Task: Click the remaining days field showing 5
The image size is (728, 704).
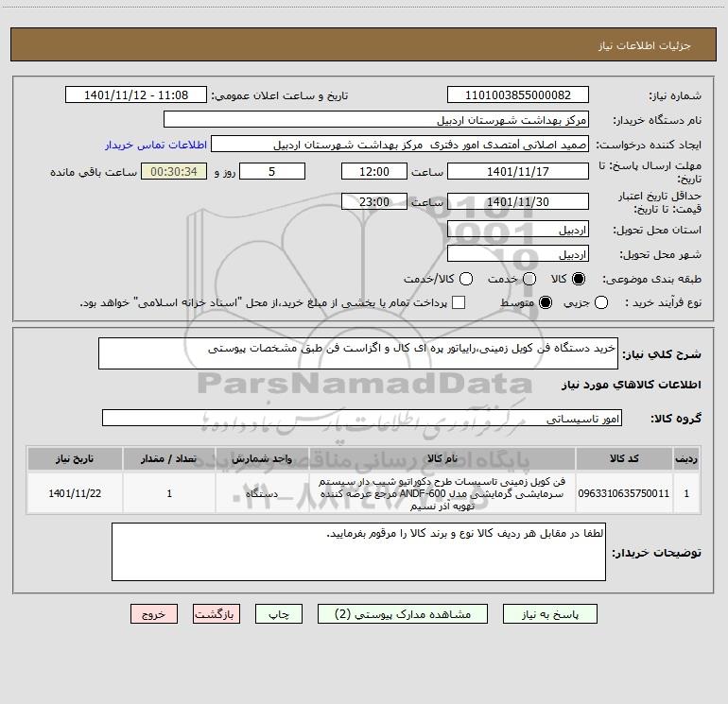Action: (272, 171)
